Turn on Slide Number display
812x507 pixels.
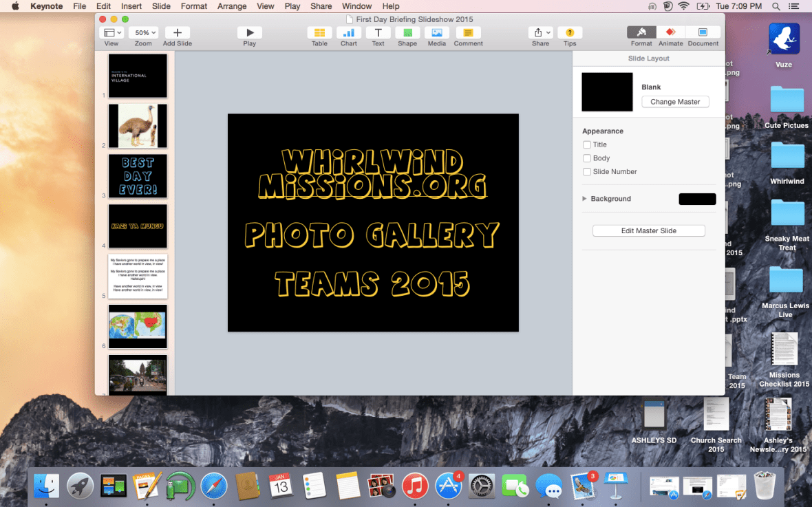pos(586,171)
